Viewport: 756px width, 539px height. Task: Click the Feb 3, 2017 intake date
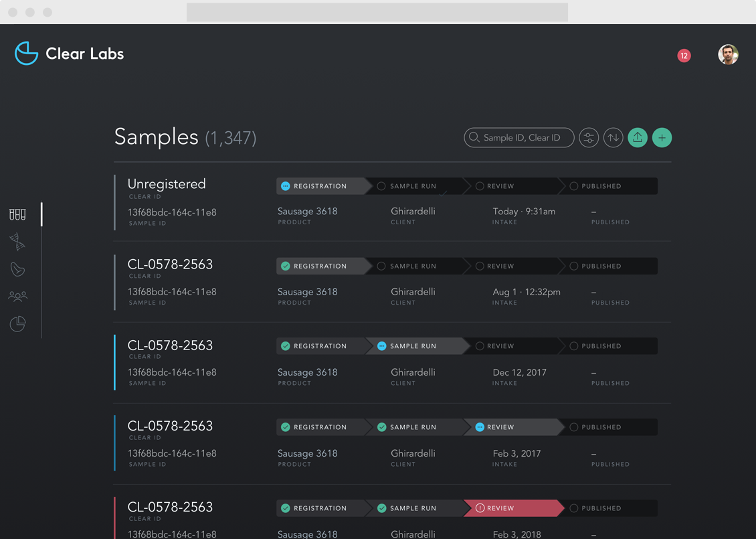coord(516,453)
